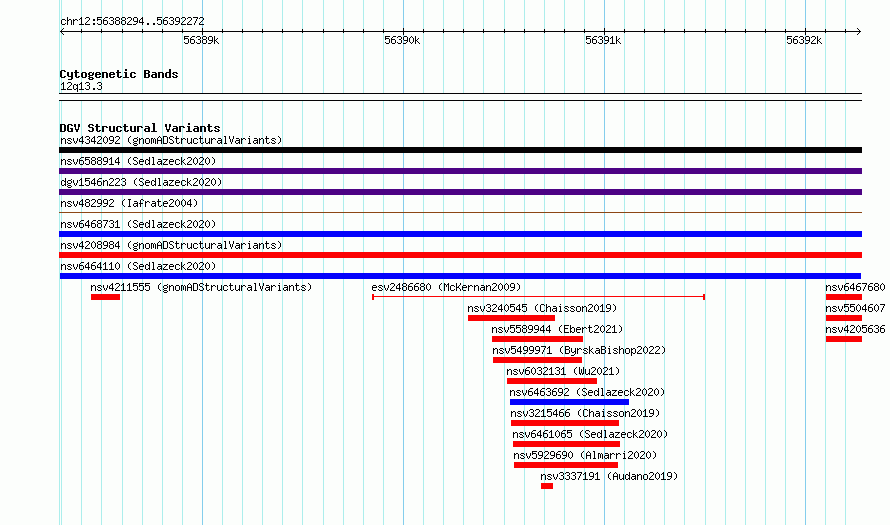Open the nsv3215466 (Chaisson2019) label
This screenshot has width=890, height=525.
[585, 413]
